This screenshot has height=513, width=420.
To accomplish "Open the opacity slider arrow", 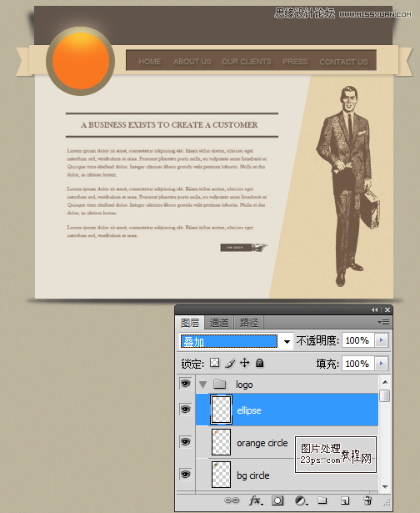I will (381, 340).
